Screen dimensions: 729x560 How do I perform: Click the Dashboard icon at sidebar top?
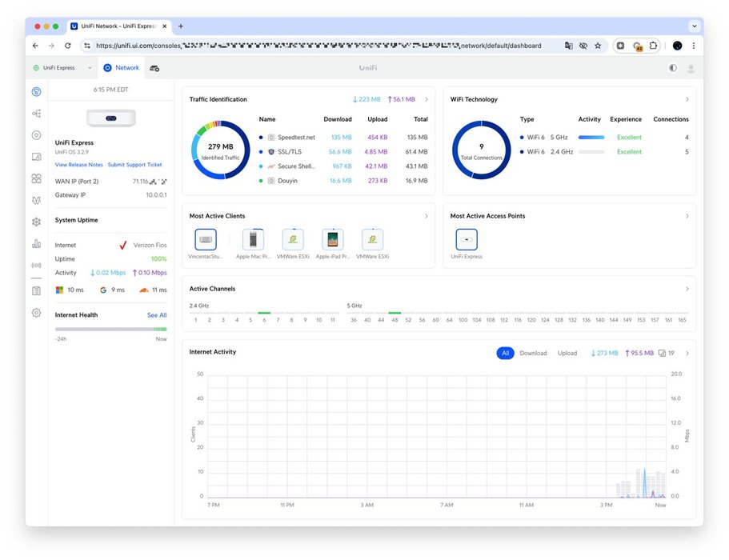(x=36, y=91)
